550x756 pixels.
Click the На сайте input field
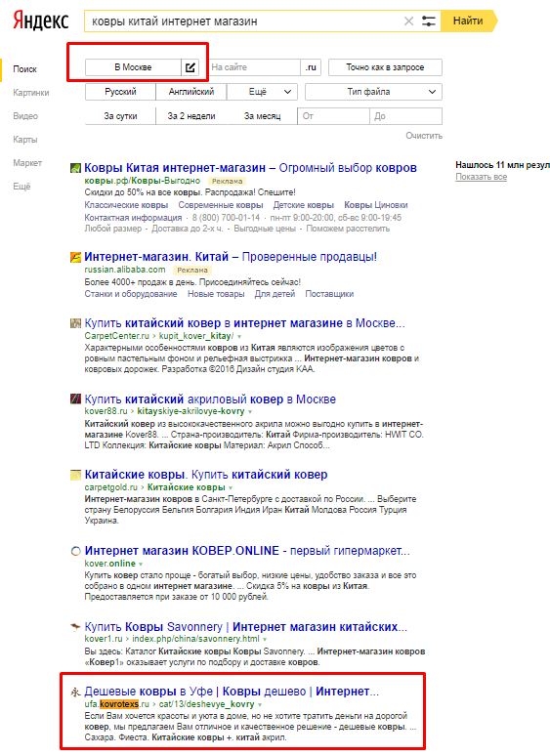point(255,67)
